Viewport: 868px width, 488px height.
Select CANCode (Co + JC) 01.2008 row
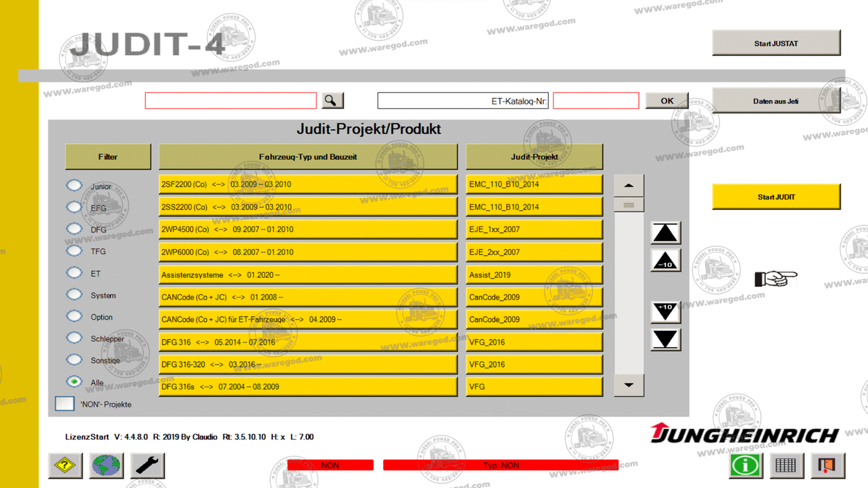click(308, 297)
